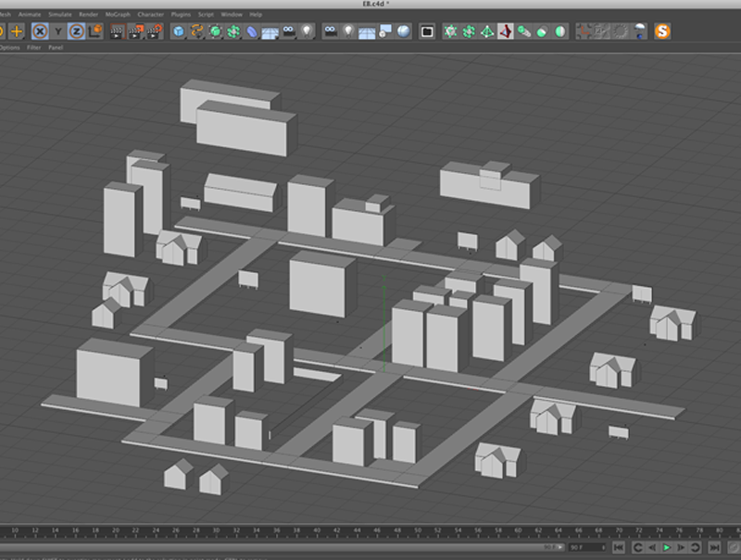Viewport: 741px width, 560px height.
Task: Click frame 40 on the timeline ruler
Action: [x=317, y=531]
